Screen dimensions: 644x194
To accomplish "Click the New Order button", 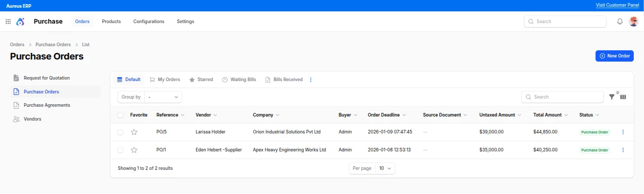I will coord(615,56).
